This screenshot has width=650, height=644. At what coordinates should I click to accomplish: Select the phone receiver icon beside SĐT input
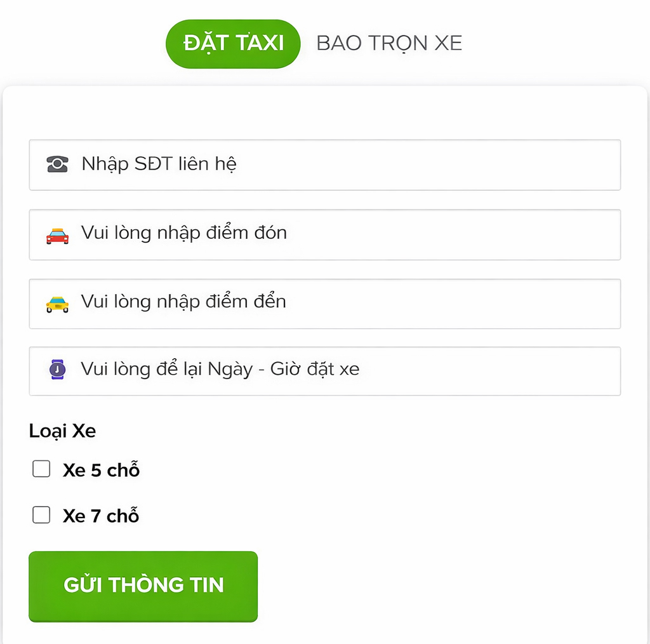[x=58, y=164]
